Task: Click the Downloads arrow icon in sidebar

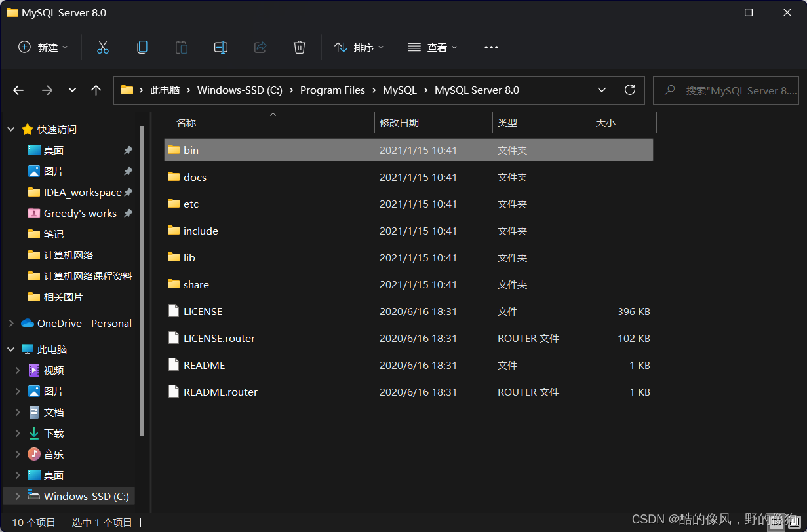Action: (34, 433)
